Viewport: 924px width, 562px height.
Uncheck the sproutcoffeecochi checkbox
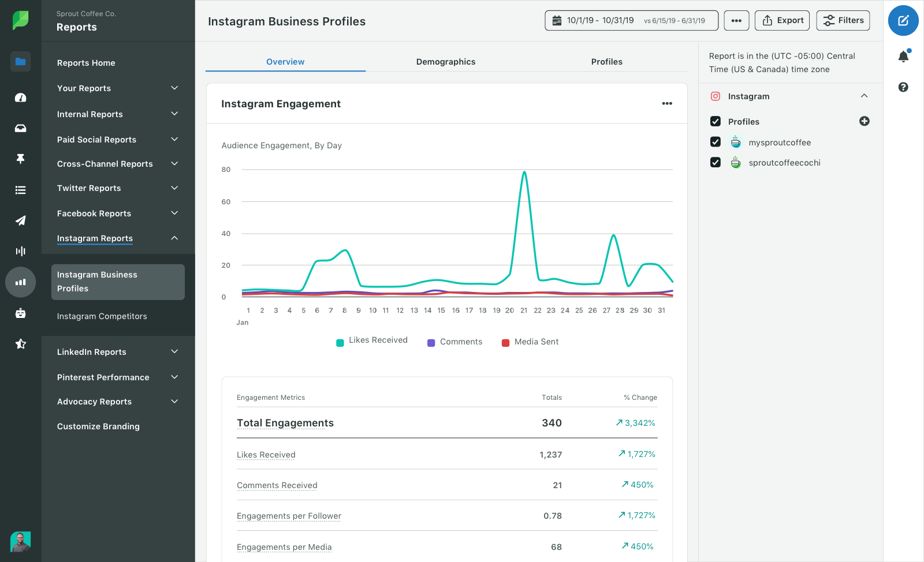[716, 162]
